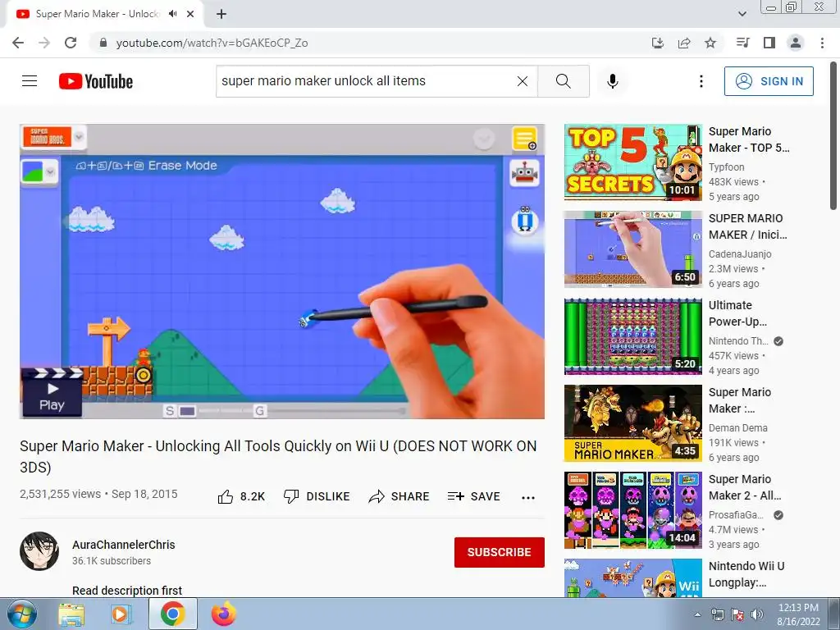Open Deman Dema video thumbnail
This screenshot has width=840, height=630.
(633, 423)
